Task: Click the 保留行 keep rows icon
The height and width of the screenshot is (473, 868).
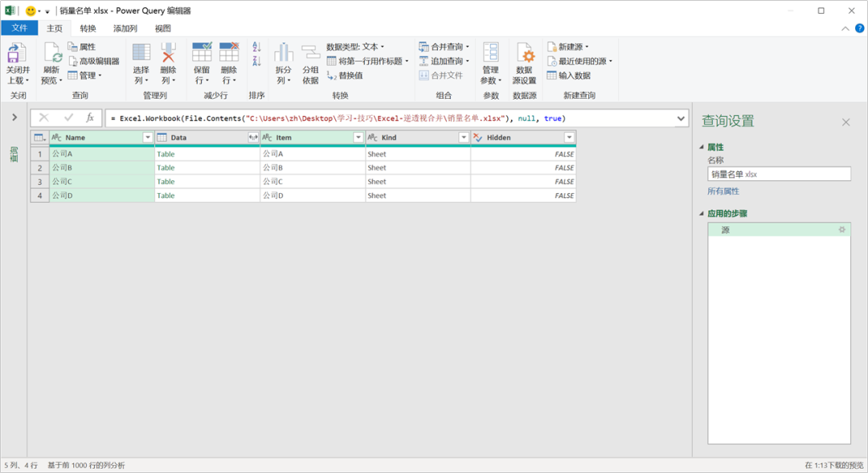Action: (202, 55)
